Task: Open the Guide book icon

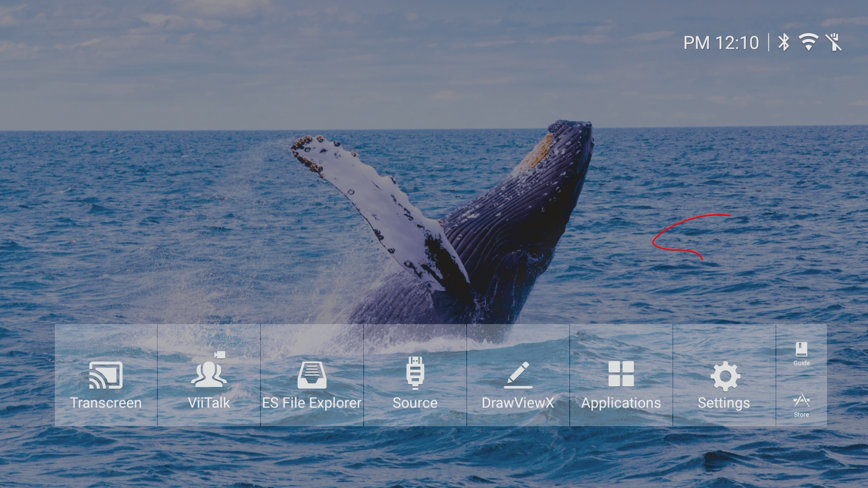Action: point(801,350)
